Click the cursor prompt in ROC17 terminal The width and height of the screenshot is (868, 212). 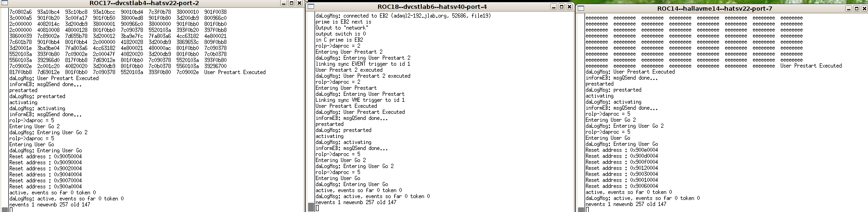(11, 210)
